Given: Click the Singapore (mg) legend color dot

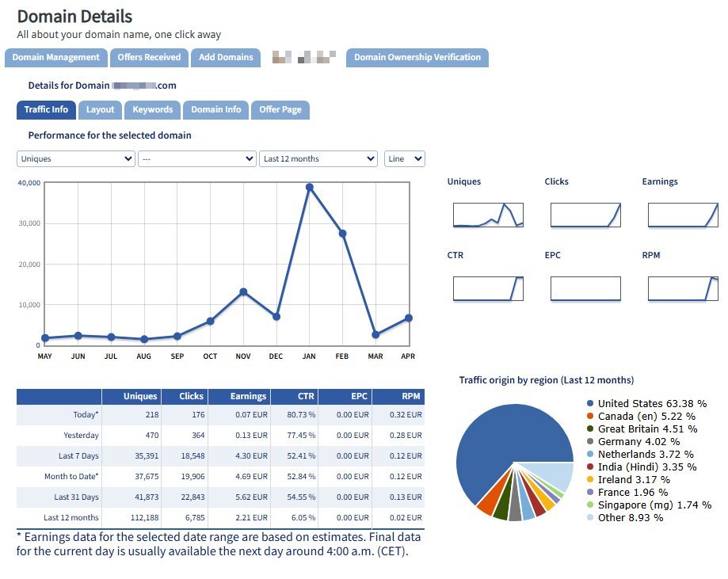Looking at the screenshot, I should tap(590, 505).
